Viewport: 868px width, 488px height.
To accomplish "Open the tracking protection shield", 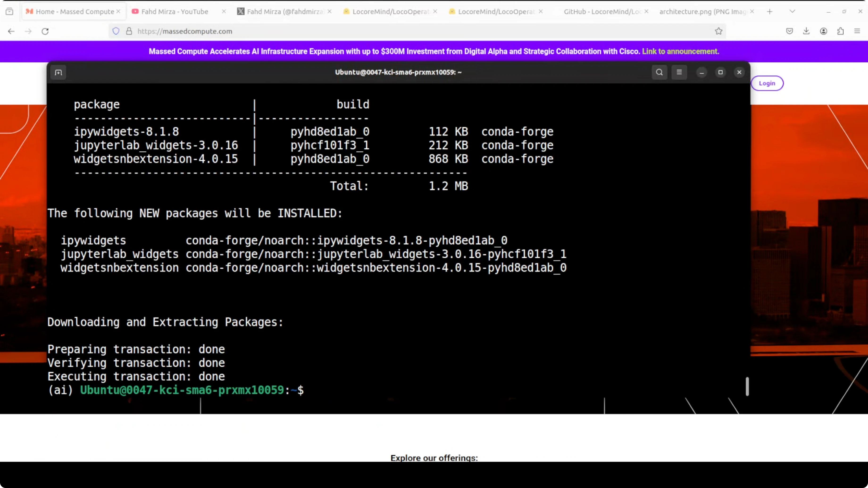I will tap(116, 31).
